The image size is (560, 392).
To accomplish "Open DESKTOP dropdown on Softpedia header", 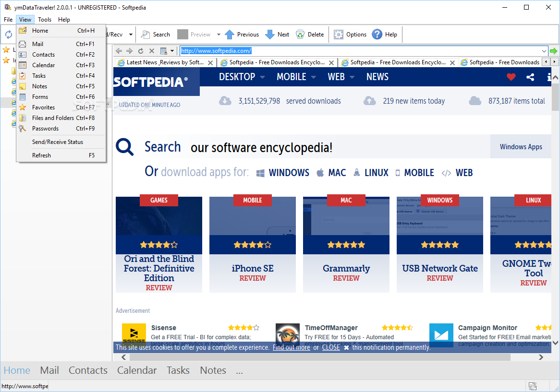I will tap(242, 77).
